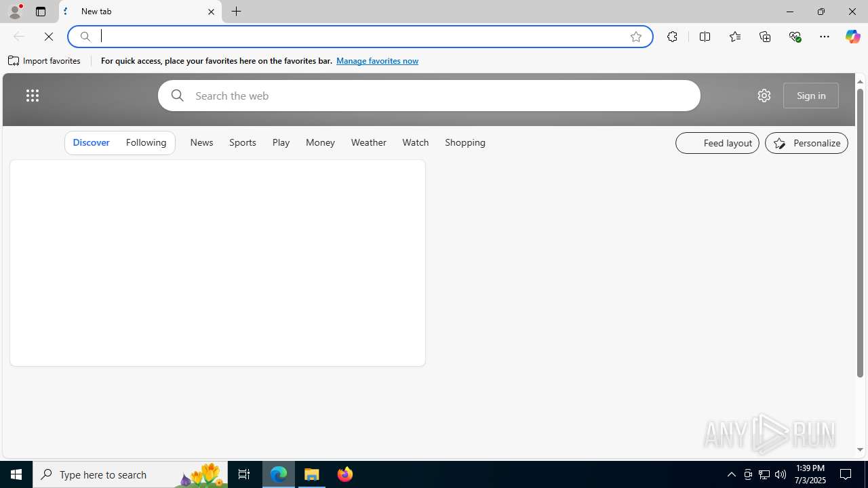The height and width of the screenshot is (488, 868).
Task: Open the app launcher grid icon
Action: click(x=33, y=96)
